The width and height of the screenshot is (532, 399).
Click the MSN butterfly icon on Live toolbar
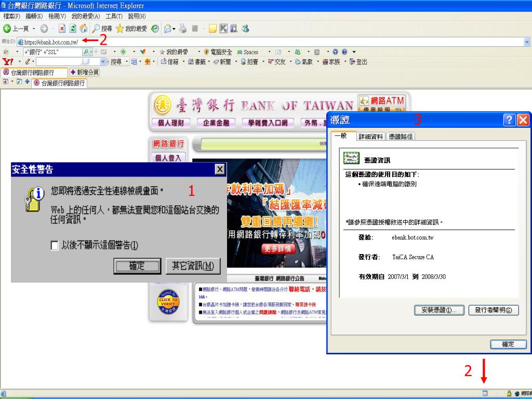click(142, 52)
